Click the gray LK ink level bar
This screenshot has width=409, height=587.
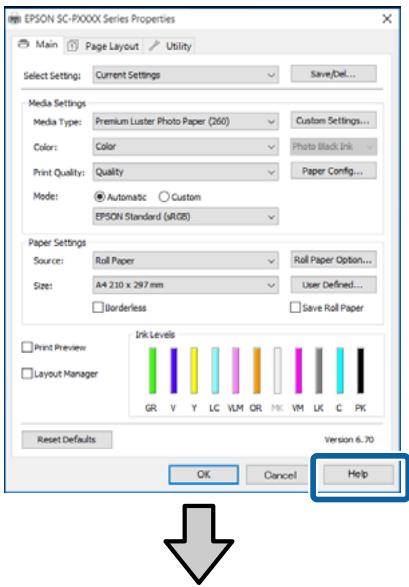coord(319,371)
